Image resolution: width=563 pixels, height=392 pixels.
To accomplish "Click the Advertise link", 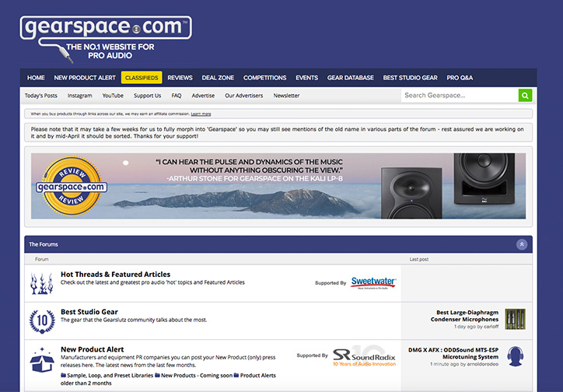I will click(x=203, y=96).
